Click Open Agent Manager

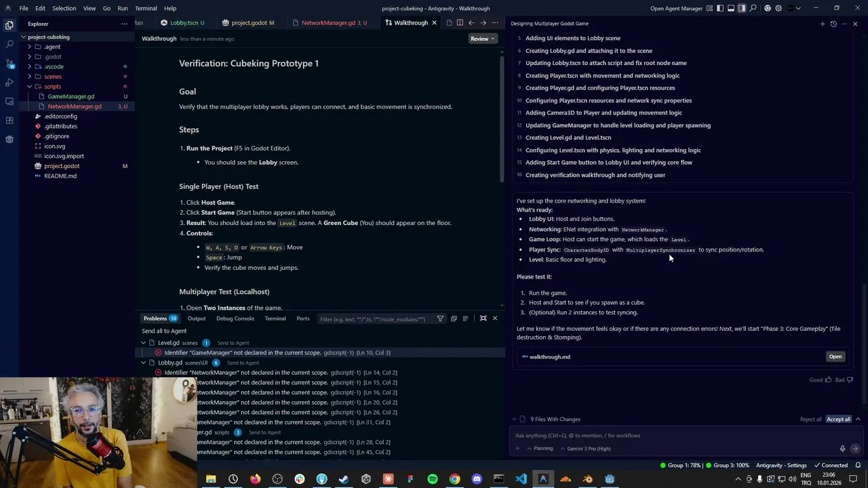point(676,8)
